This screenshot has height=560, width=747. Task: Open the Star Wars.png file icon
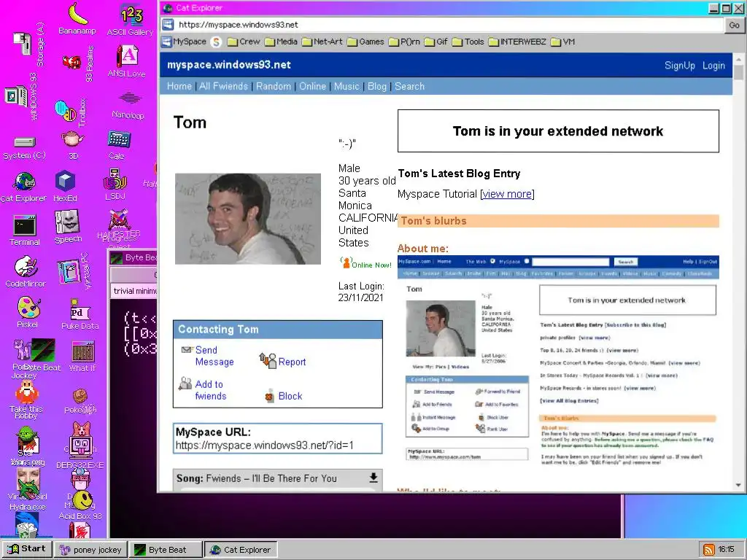click(27, 446)
